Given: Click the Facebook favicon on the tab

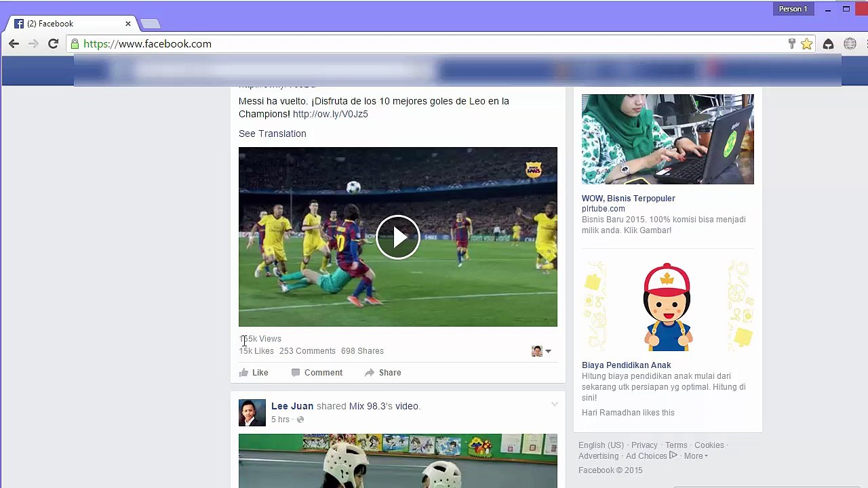Looking at the screenshot, I should click(19, 24).
